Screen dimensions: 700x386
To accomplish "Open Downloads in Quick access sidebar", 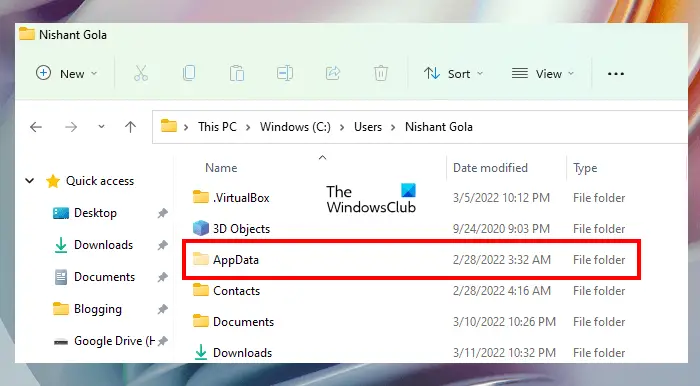I will (x=104, y=245).
